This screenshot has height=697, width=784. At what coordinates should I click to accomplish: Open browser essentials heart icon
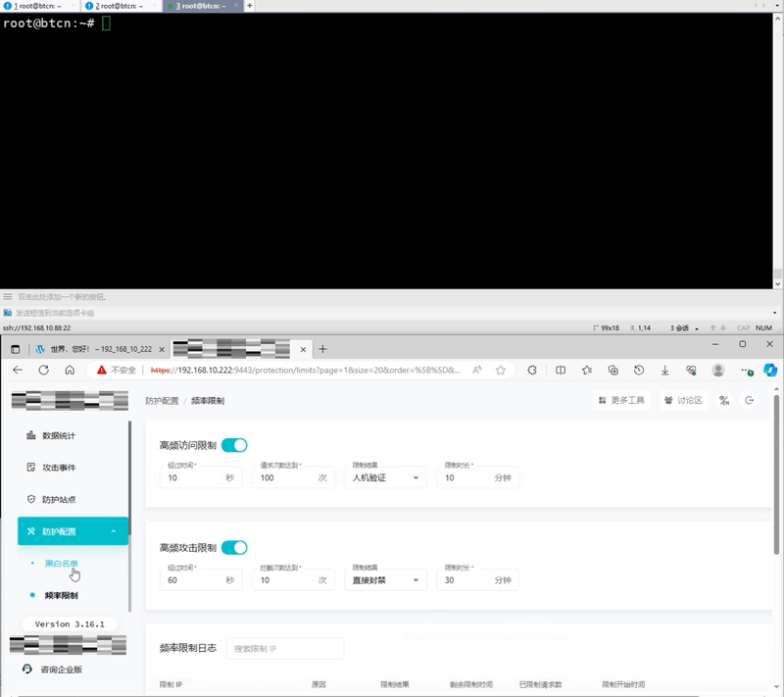692,370
